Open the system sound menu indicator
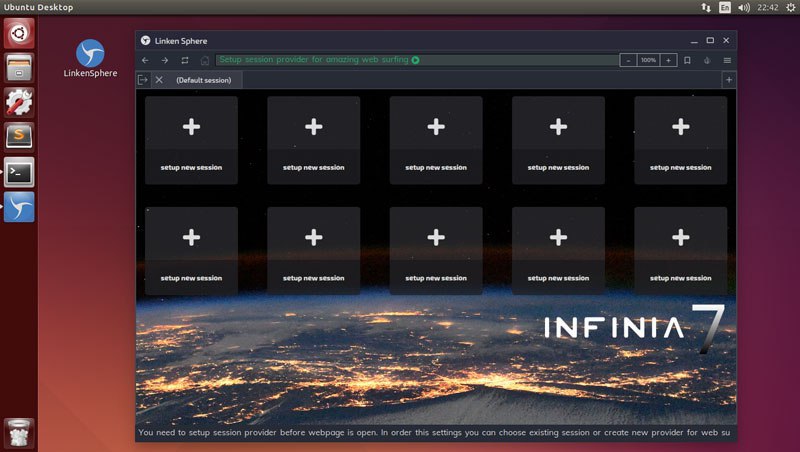Image resolution: width=800 pixels, height=452 pixels. click(743, 7)
